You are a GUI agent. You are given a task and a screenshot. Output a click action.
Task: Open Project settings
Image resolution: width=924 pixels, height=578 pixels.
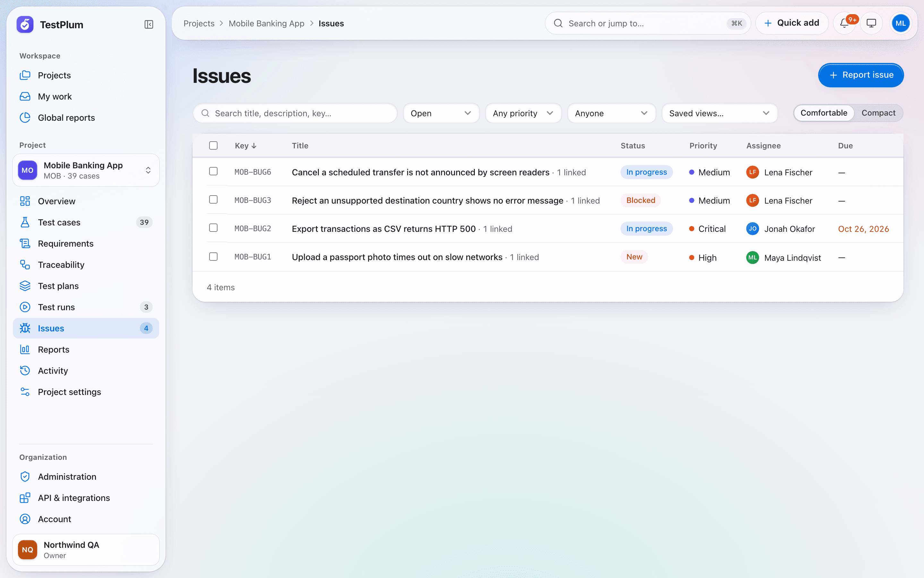point(86,392)
